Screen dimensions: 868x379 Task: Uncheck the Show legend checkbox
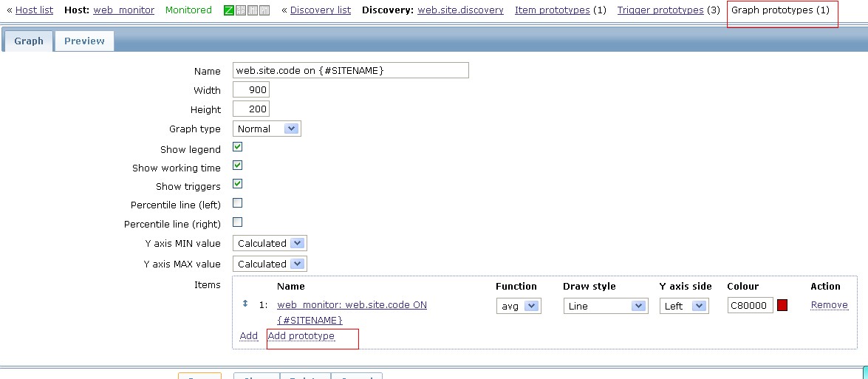pos(237,147)
